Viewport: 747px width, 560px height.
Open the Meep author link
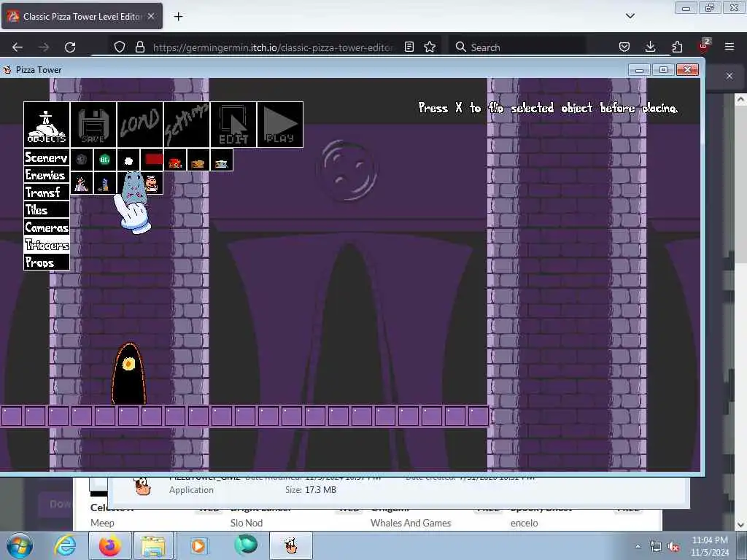(102, 523)
